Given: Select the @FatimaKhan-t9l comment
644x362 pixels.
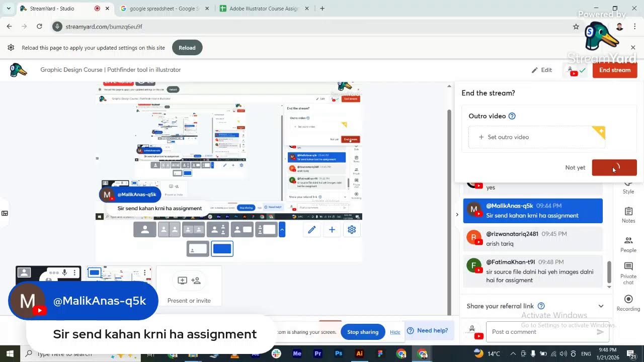Looking at the screenshot, I should point(533,271).
